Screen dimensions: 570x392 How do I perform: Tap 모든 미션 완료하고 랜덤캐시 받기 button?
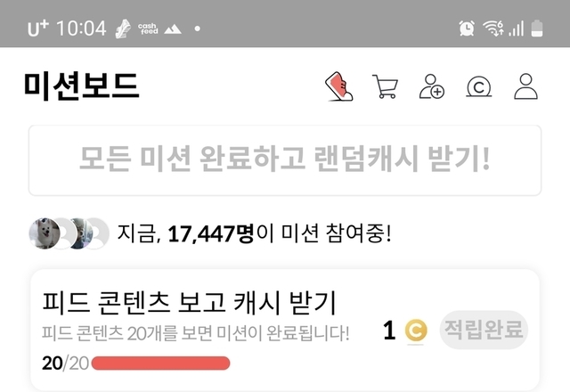pyautogui.click(x=285, y=160)
